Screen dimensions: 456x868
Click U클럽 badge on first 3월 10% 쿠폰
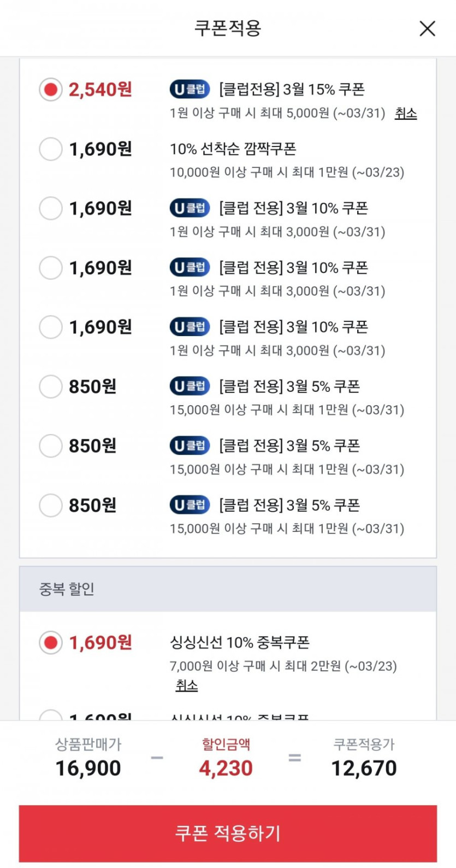click(x=189, y=208)
